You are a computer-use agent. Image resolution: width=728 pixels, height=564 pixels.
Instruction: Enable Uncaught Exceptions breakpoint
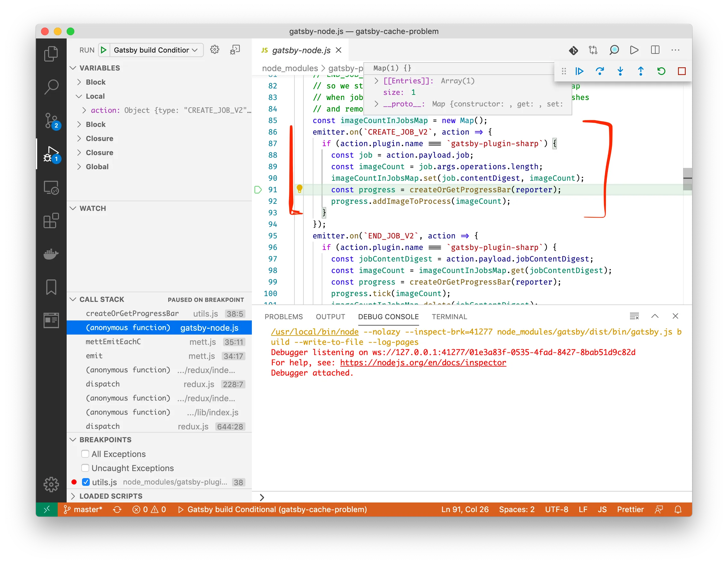(85, 468)
